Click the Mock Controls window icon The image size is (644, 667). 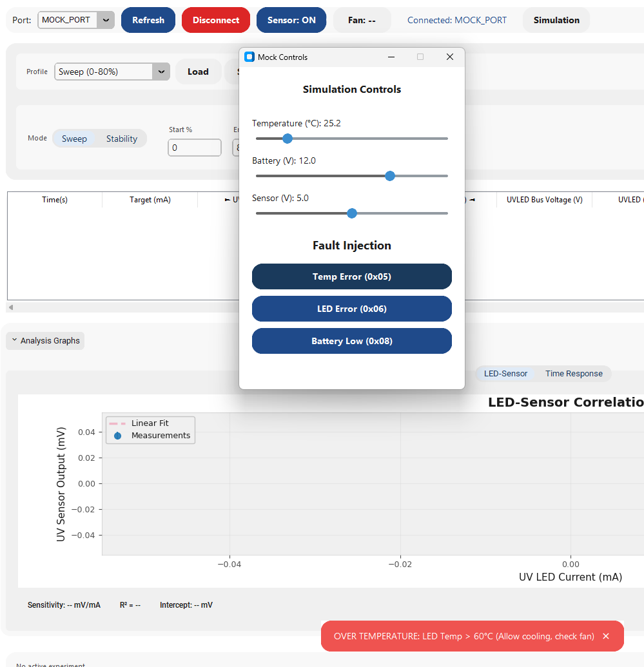pos(249,57)
